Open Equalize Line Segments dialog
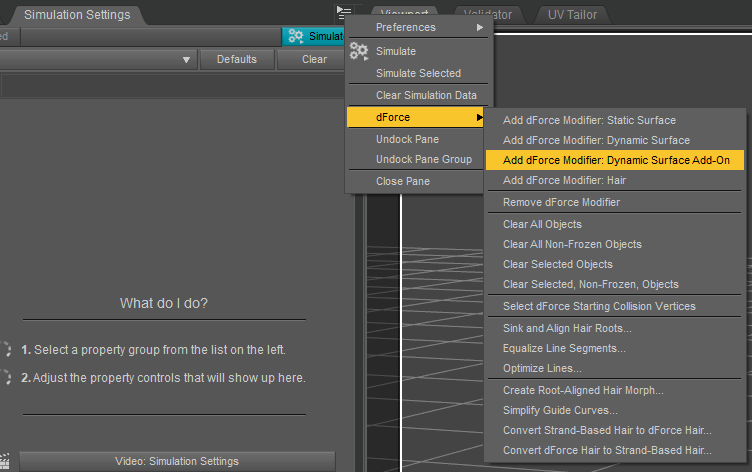 [x=614, y=348]
